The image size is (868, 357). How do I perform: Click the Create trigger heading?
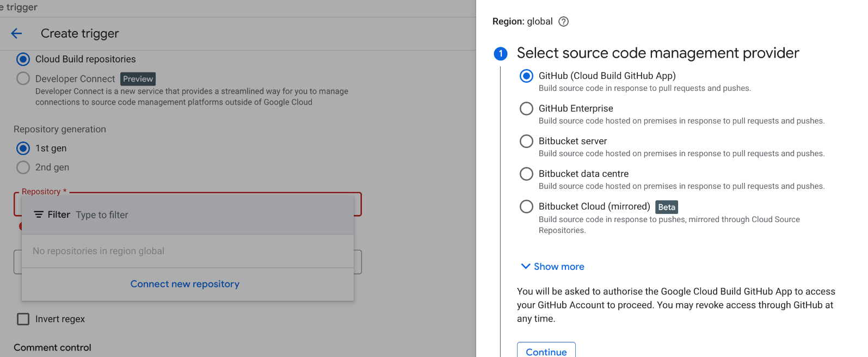click(79, 33)
